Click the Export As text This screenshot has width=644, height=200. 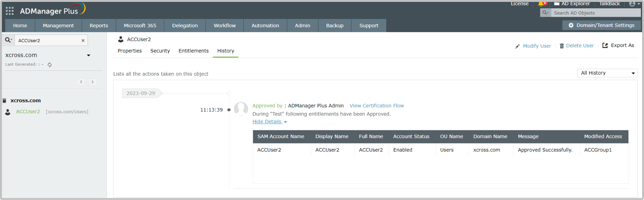pyautogui.click(x=622, y=45)
